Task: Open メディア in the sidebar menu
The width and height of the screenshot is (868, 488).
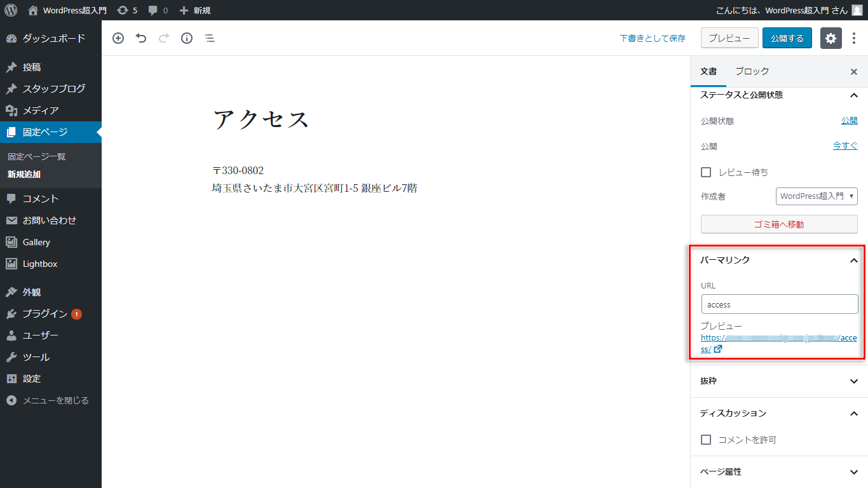Action: pos(41,111)
